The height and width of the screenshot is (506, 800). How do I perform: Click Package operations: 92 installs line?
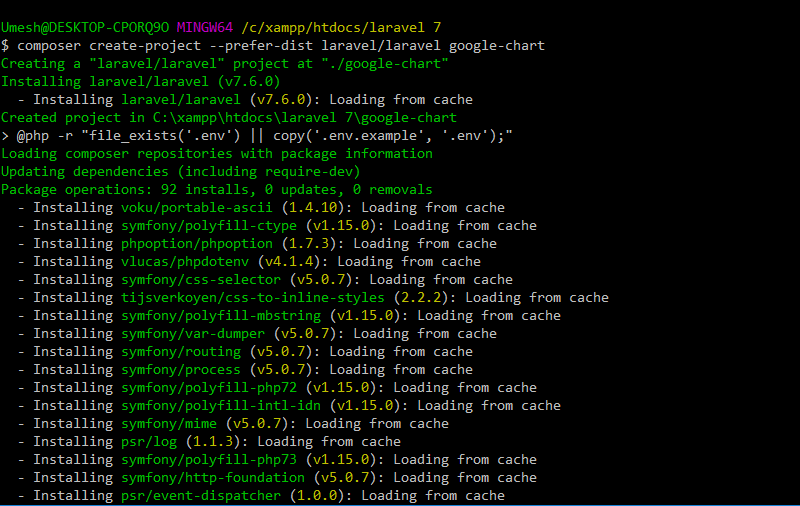click(x=217, y=190)
